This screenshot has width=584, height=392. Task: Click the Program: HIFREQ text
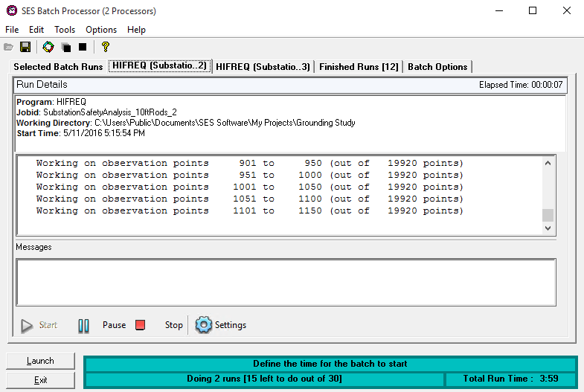[51, 102]
